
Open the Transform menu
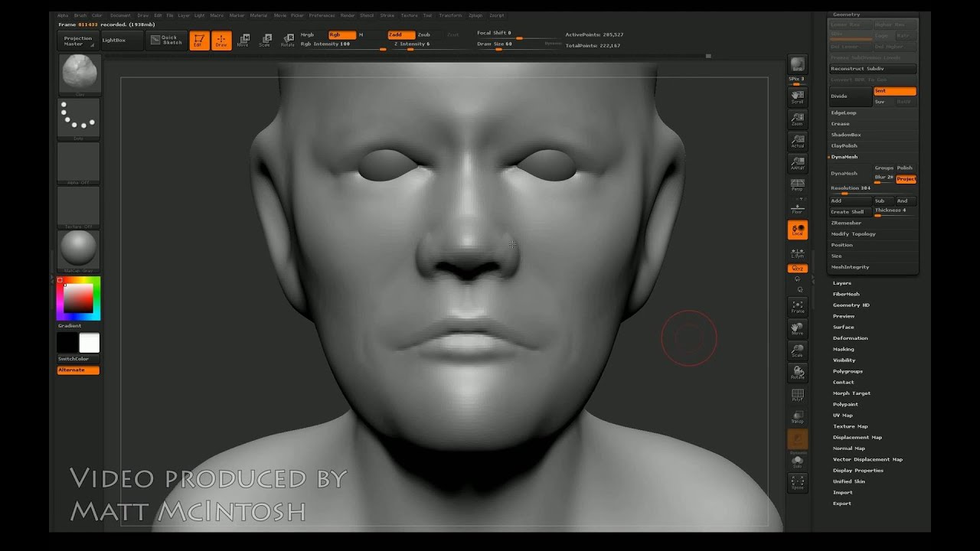point(450,15)
